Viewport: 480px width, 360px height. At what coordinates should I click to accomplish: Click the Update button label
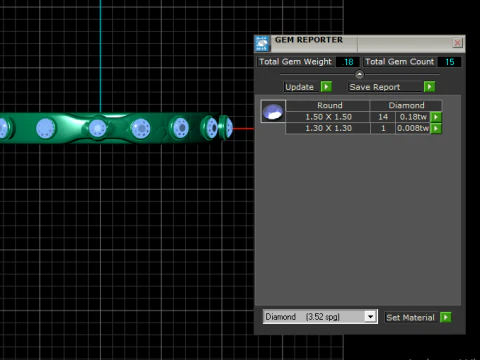299,87
